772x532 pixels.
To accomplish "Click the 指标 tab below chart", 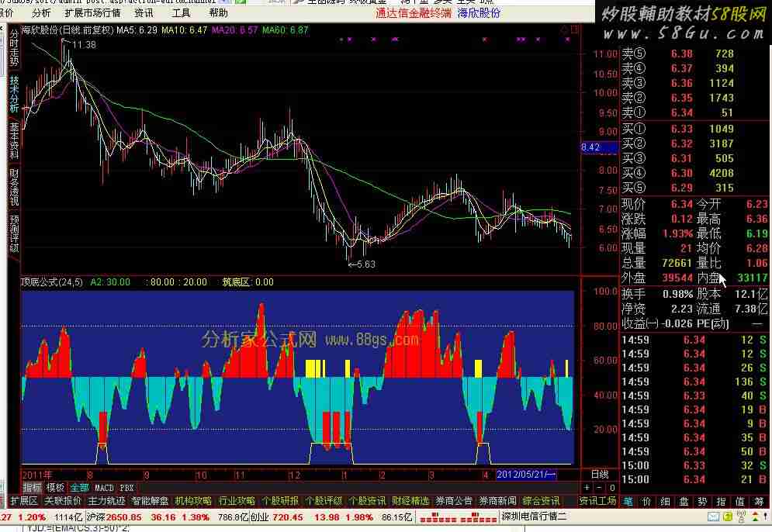I will 32,488.
